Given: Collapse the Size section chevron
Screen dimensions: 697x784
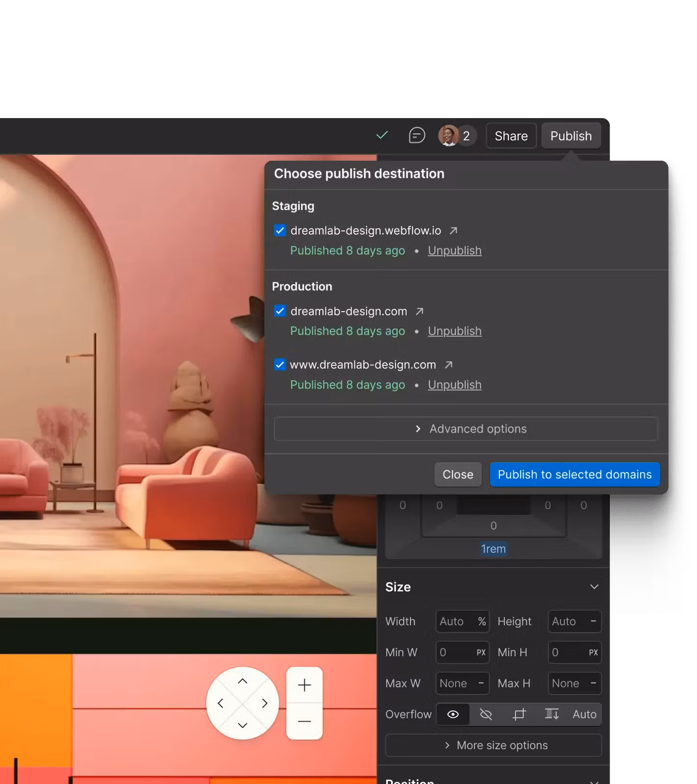Looking at the screenshot, I should pos(594,587).
